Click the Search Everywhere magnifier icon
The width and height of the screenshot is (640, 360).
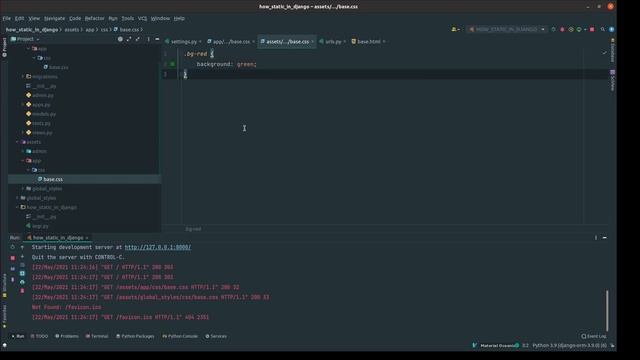point(603,29)
